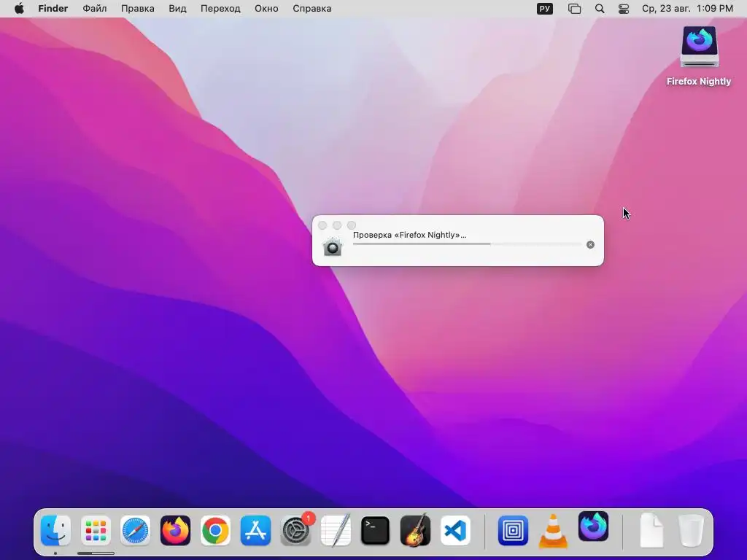Open the Окно menu

coord(266,9)
